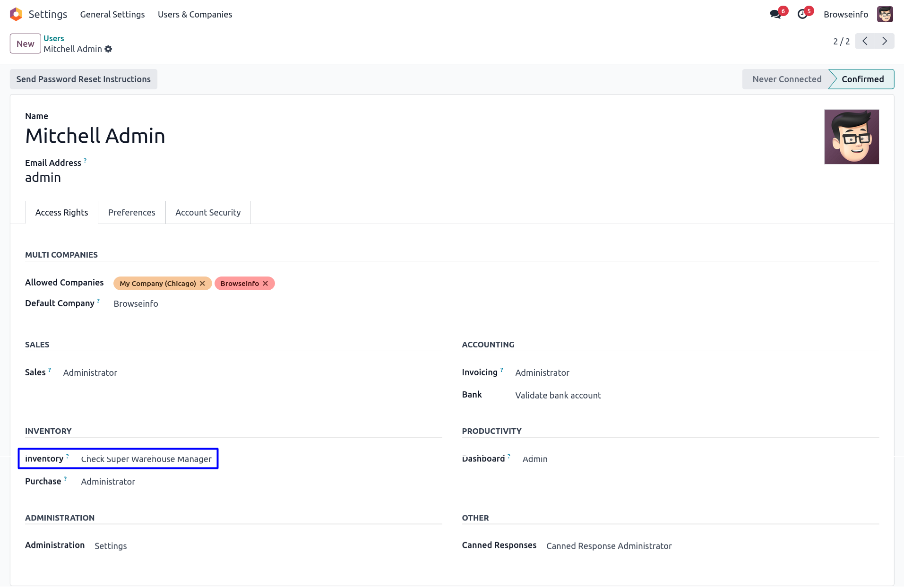This screenshot has width=904, height=588.
Task: Remove My Company (Chicago) tag
Action: (x=202, y=283)
